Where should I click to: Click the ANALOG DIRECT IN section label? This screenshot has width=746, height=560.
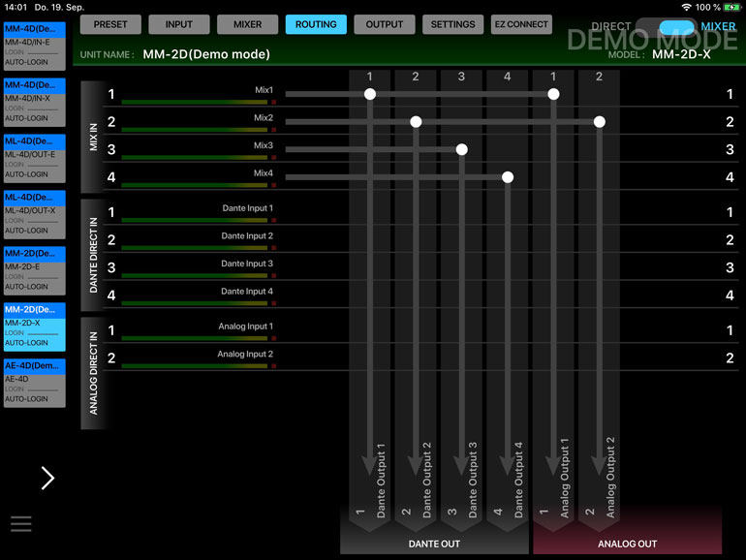(93, 373)
